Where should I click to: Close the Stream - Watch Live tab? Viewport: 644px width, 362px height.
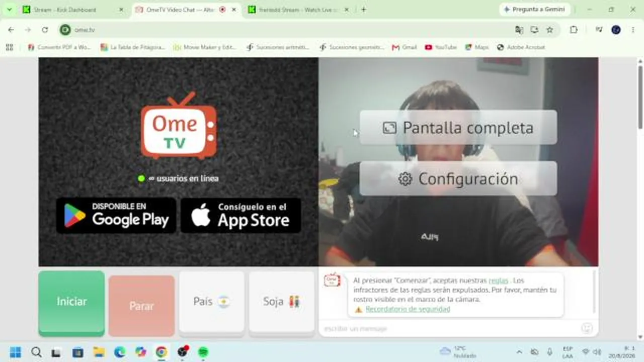[x=347, y=10]
